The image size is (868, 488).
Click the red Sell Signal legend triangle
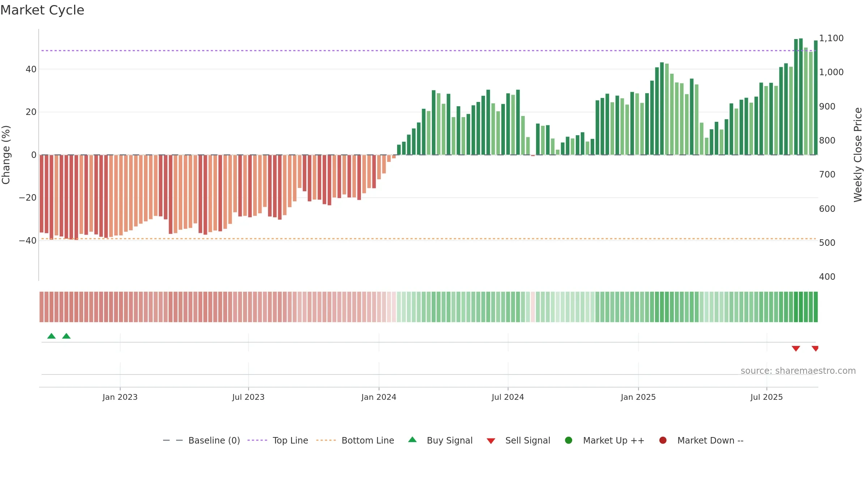click(491, 441)
